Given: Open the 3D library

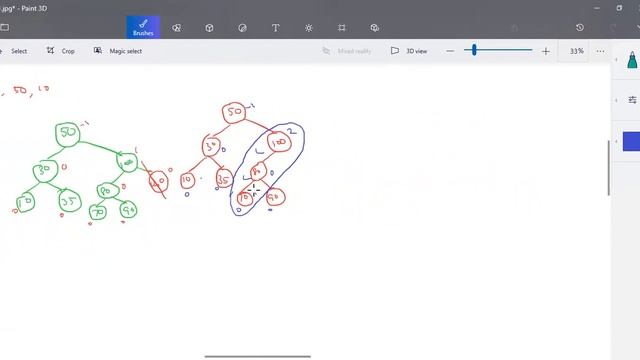Looking at the screenshot, I should tap(375, 28).
